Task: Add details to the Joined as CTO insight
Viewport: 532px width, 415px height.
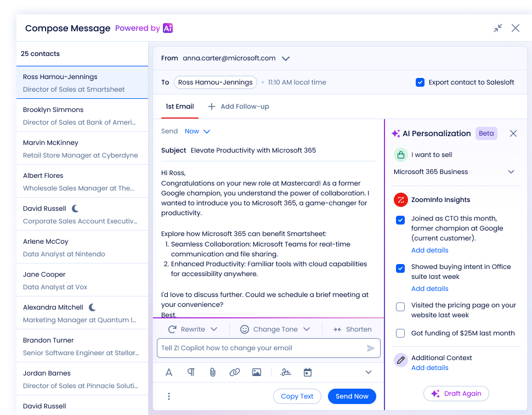Action: [429, 250]
